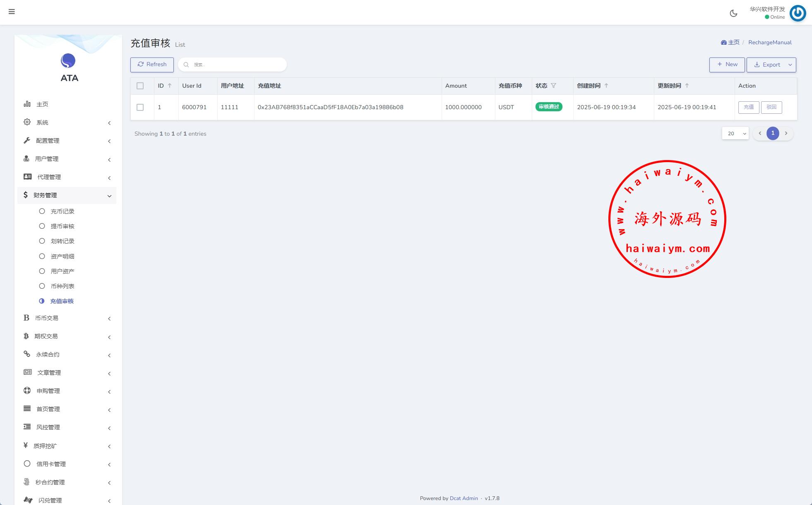Sort 更新时间 column with arrow icon
The width and height of the screenshot is (812, 505).
(687, 86)
